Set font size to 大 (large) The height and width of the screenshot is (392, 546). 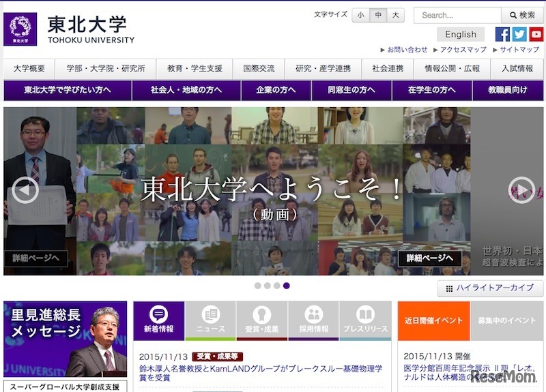[396, 15]
